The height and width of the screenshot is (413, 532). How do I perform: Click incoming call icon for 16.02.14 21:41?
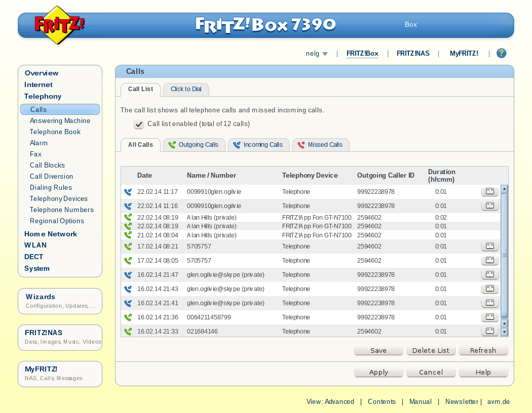[x=128, y=304]
